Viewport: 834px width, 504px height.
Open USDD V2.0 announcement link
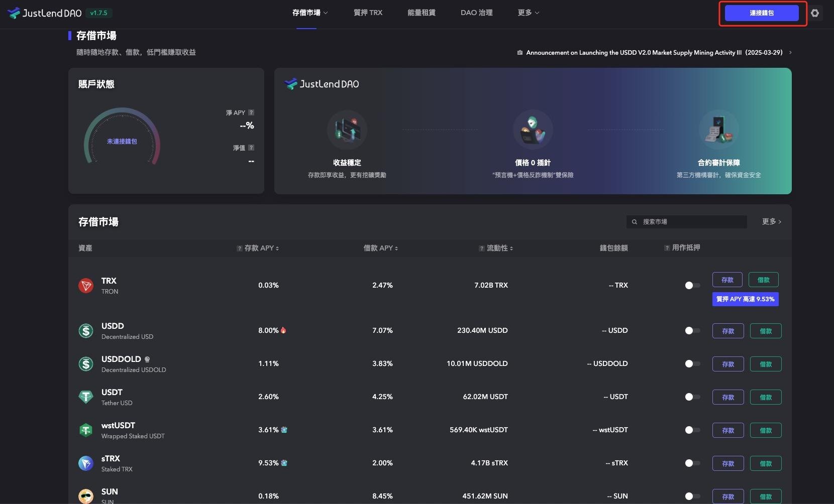(x=654, y=52)
